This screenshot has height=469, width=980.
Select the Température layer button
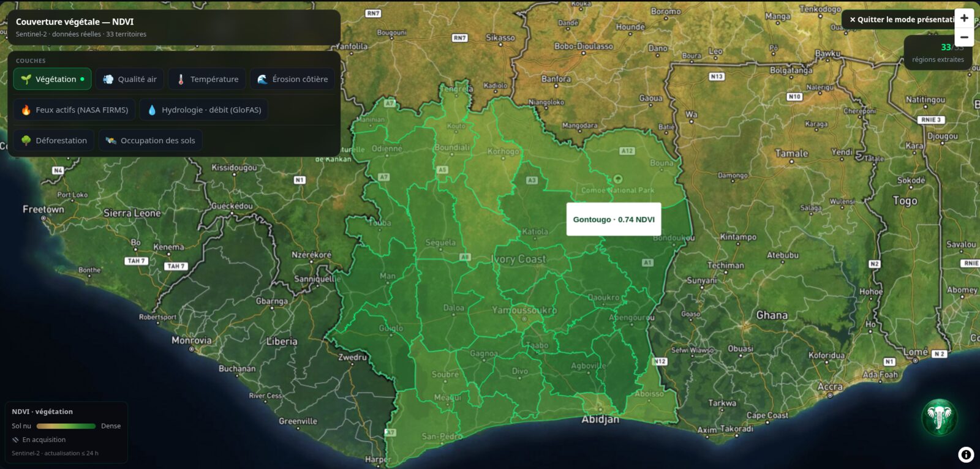(207, 79)
